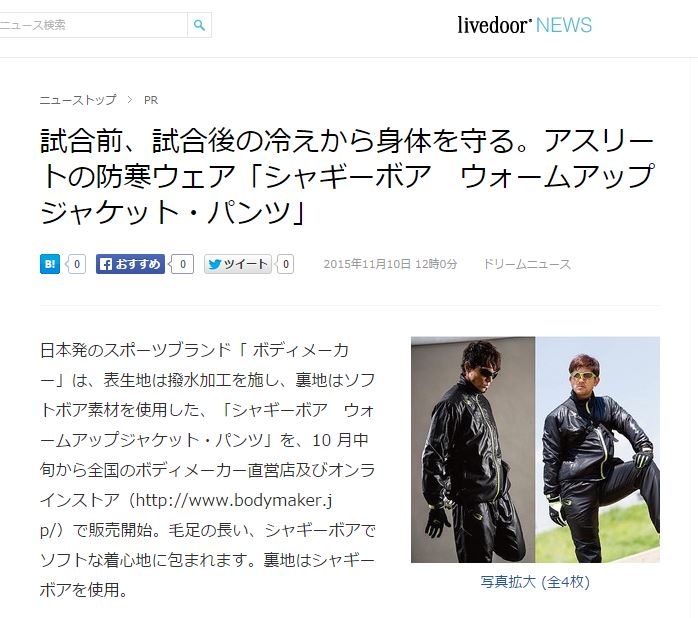Click the NEWS text in header logo
Image resolution: width=698 pixels, height=618 pixels.
[564, 25]
